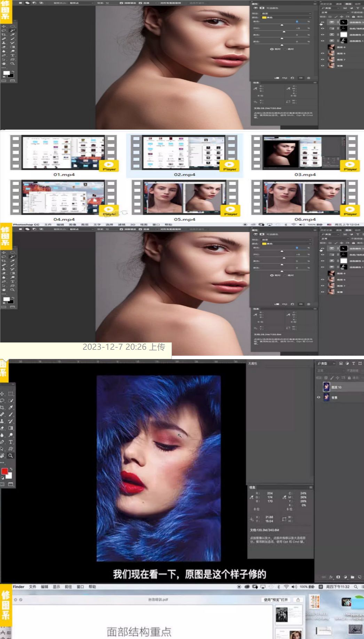Open the 05.mp4 video thumbnail

[184, 197]
